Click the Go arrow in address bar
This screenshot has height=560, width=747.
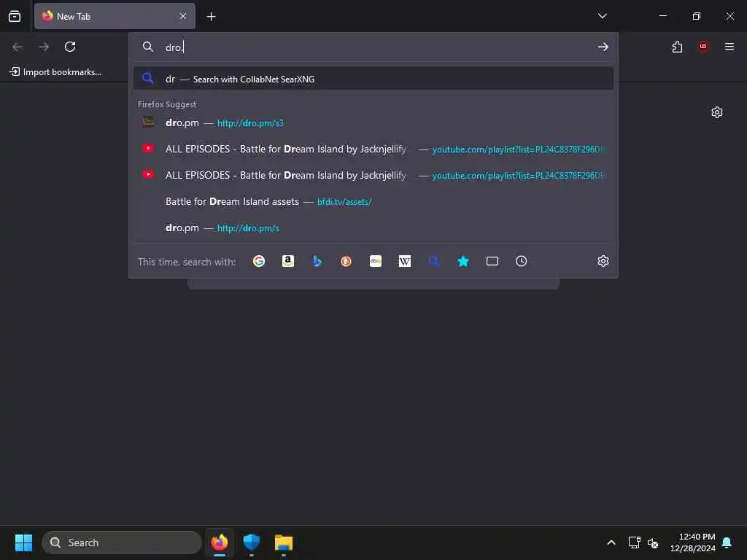603,47
